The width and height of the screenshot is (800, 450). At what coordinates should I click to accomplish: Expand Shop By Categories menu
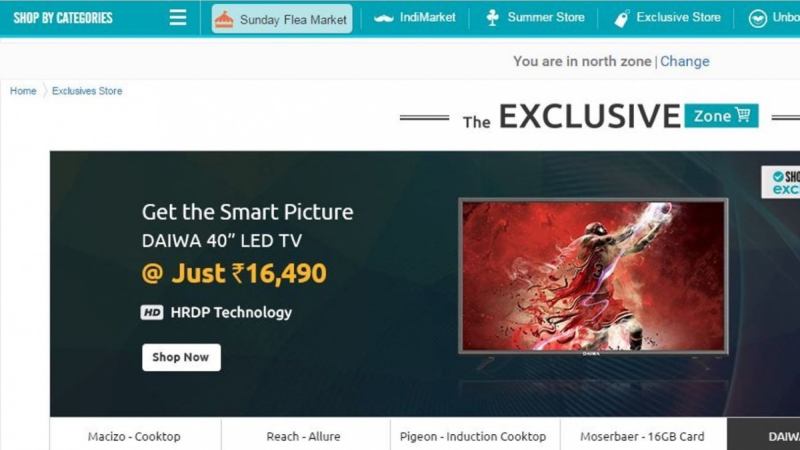(63, 18)
